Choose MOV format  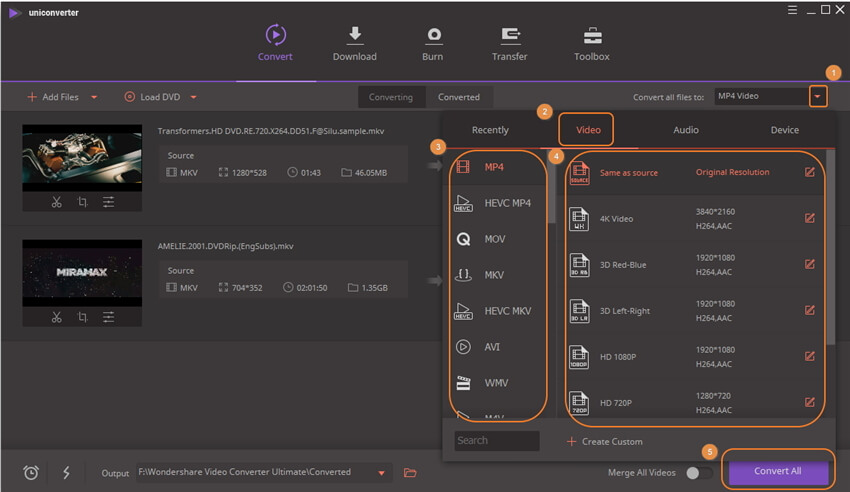tap(495, 239)
